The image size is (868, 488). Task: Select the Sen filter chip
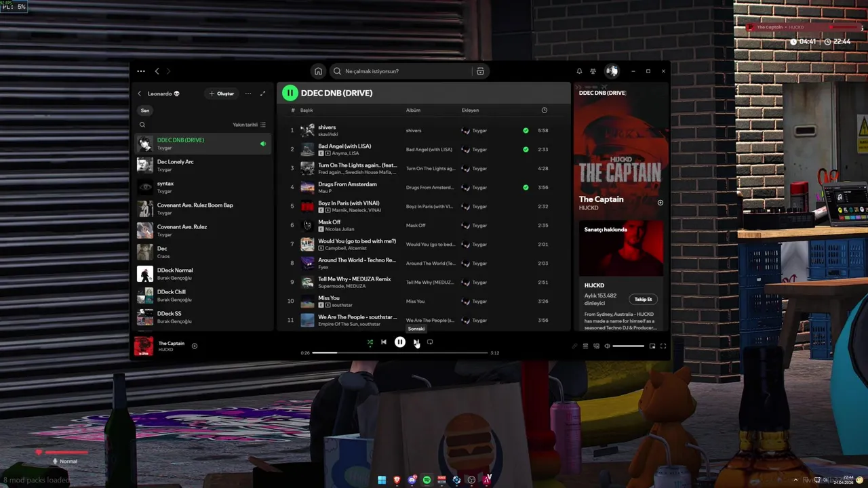click(145, 110)
